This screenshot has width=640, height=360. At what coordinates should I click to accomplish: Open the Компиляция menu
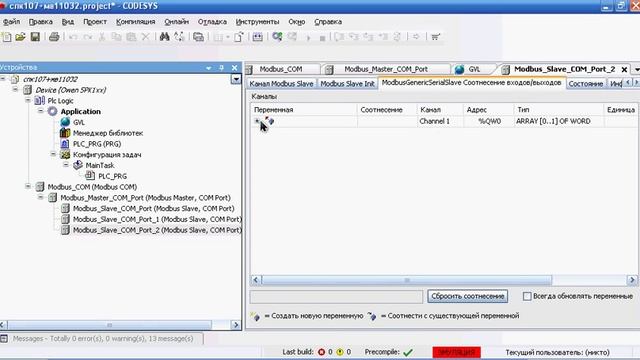tap(136, 22)
